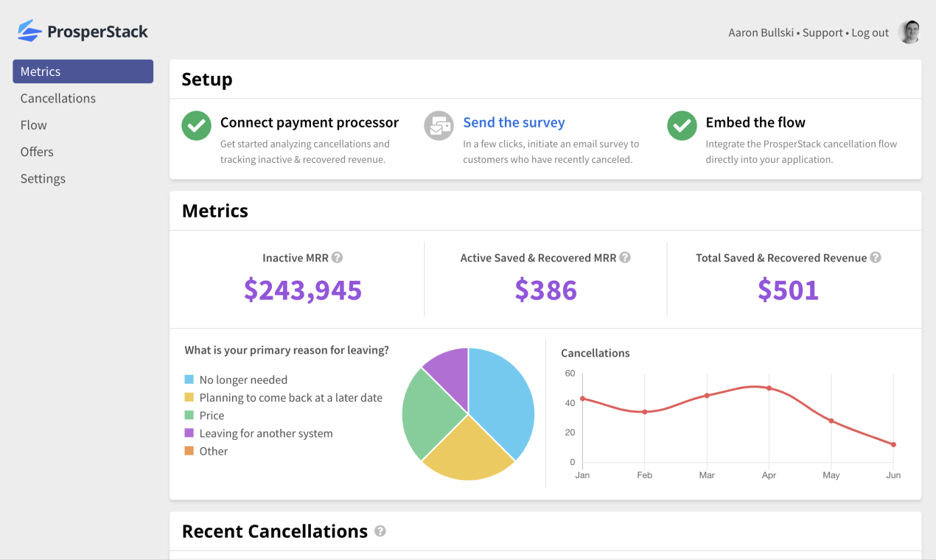
Task: Click the Recent Cancellations question mark icon
Action: 380,531
